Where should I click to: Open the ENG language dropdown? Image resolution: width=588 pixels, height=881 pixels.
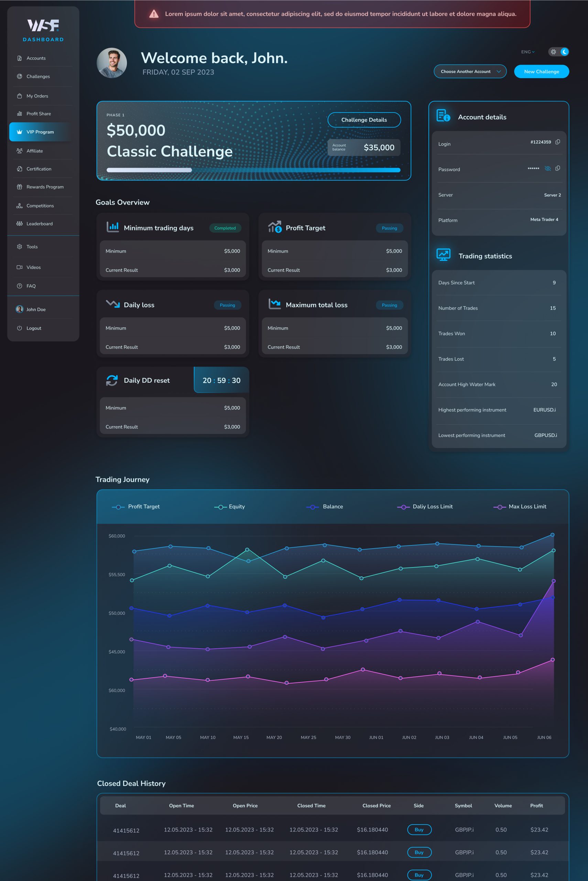(527, 52)
